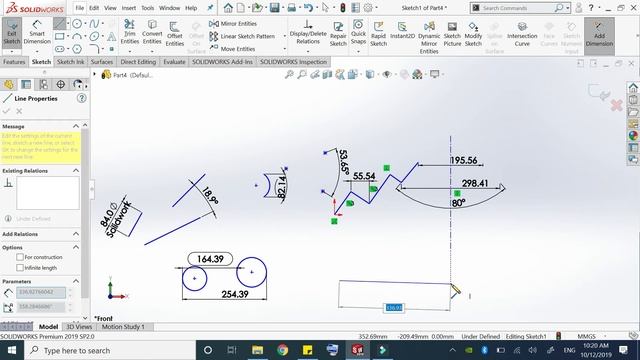Viewport: 640px width, 360px height.
Task: Open Modify Sketch tool
Action: pos(473,33)
